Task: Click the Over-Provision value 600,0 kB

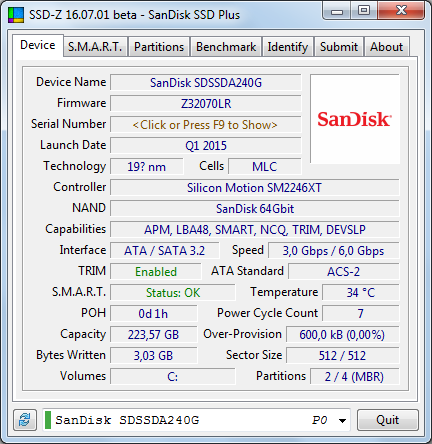Action: tap(342, 335)
